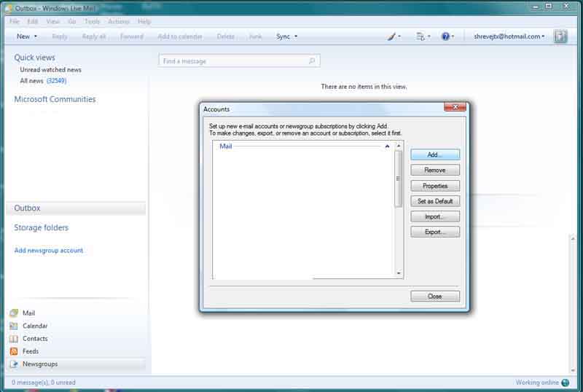Open the Sync dropdown arrow
Screen dimensions: 583x392
point(296,36)
